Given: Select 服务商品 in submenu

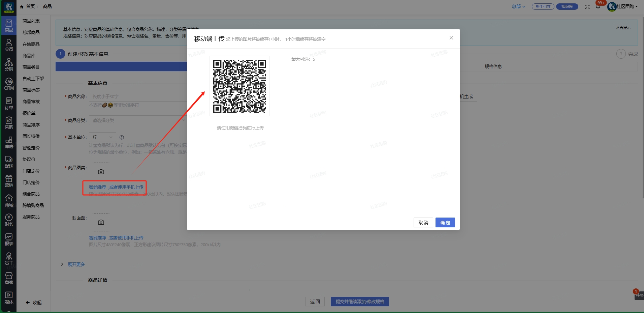Looking at the screenshot, I should (x=31, y=217).
